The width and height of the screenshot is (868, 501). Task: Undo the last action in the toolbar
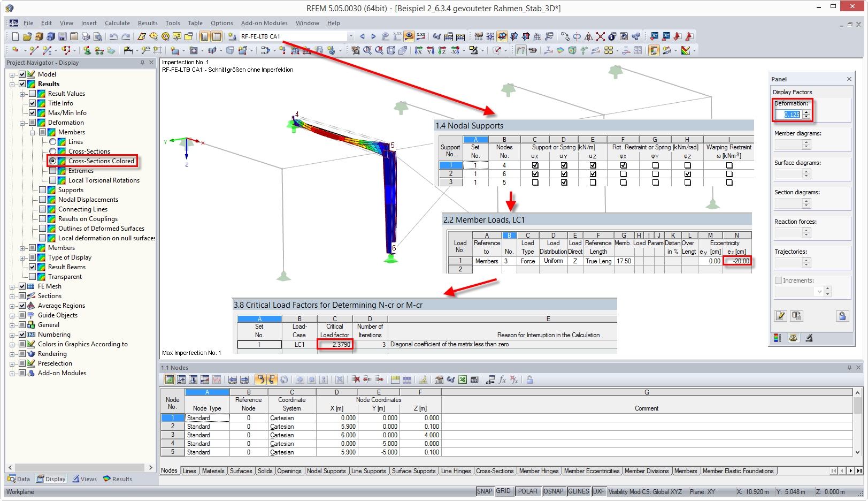click(x=113, y=36)
